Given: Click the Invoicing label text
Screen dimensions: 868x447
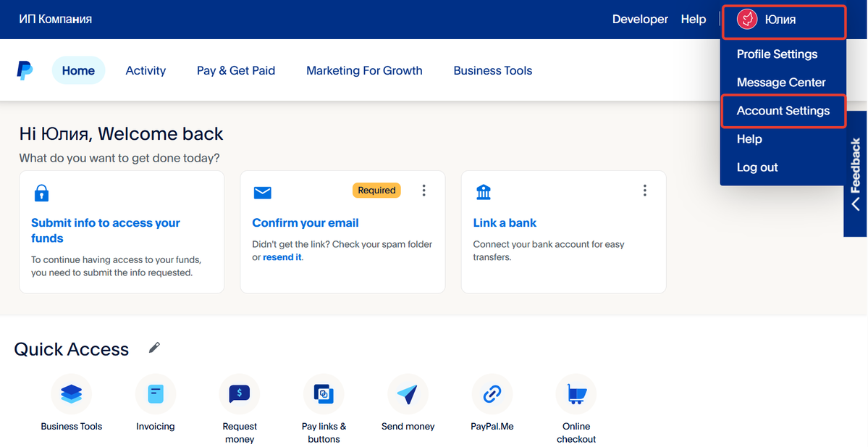Looking at the screenshot, I should (x=156, y=427).
